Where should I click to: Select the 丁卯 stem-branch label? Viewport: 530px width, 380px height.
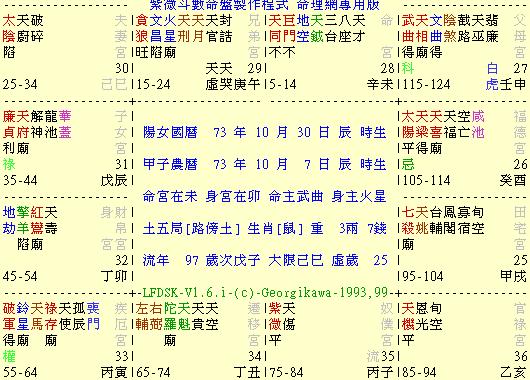coord(114,277)
